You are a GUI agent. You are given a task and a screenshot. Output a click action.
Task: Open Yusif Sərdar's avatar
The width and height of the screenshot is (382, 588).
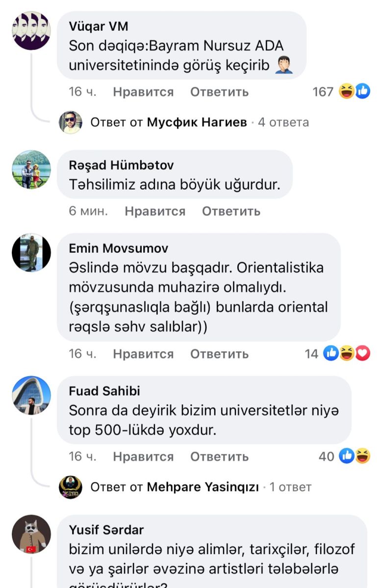(x=31, y=534)
